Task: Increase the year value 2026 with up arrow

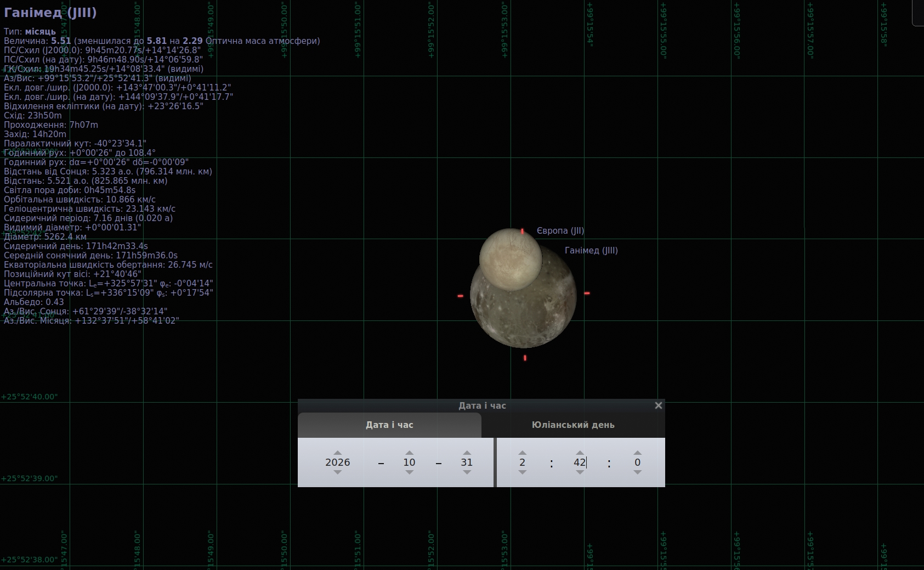Action: pyautogui.click(x=337, y=453)
